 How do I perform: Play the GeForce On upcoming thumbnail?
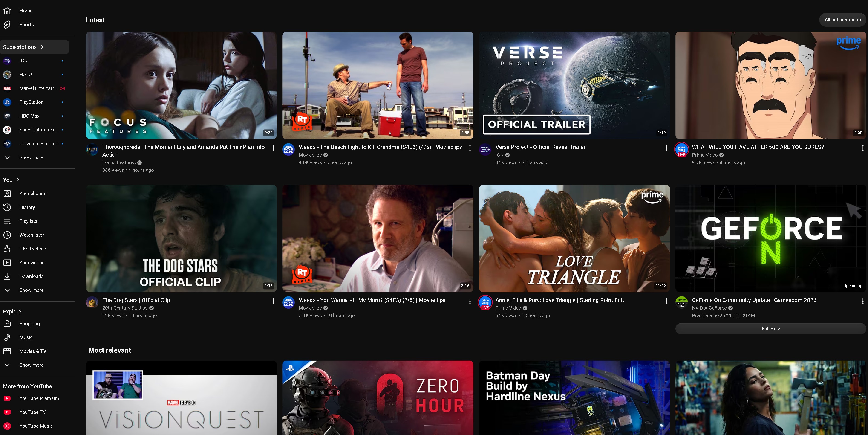coord(771,238)
